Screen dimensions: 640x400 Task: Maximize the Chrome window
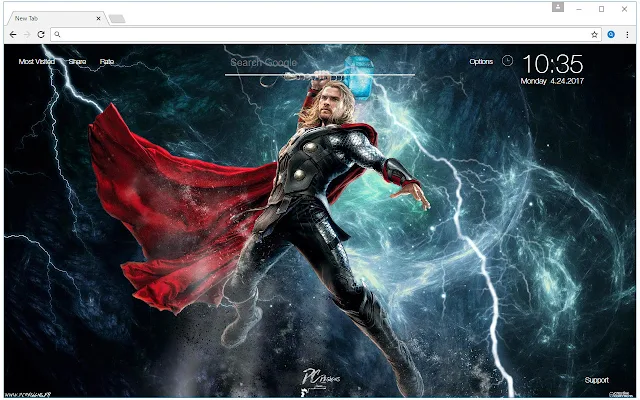pyautogui.click(x=601, y=9)
